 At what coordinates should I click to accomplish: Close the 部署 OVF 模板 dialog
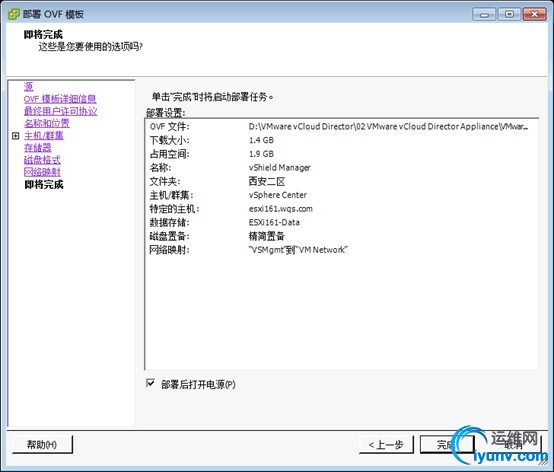(535, 14)
